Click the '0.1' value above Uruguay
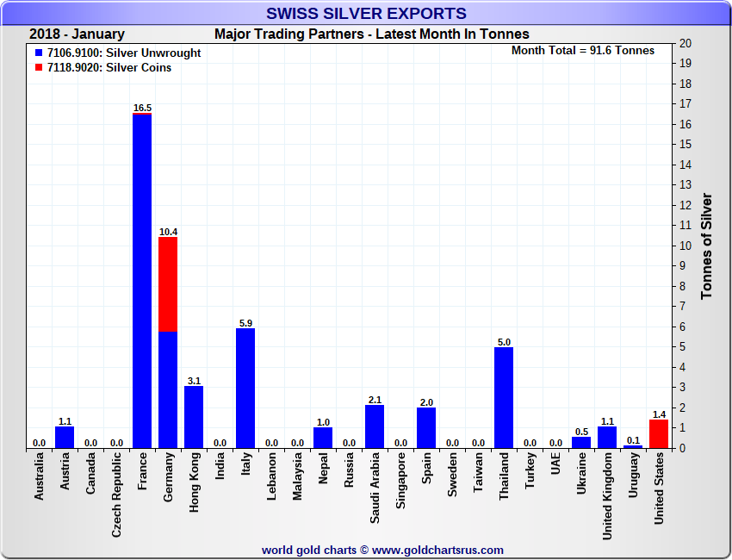The height and width of the screenshot is (560, 732). [633, 440]
